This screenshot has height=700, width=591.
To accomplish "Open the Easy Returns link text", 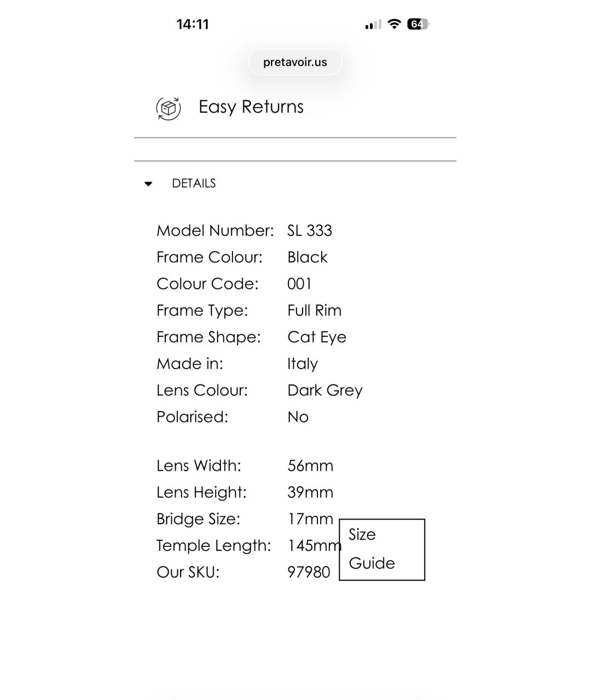I will [251, 107].
